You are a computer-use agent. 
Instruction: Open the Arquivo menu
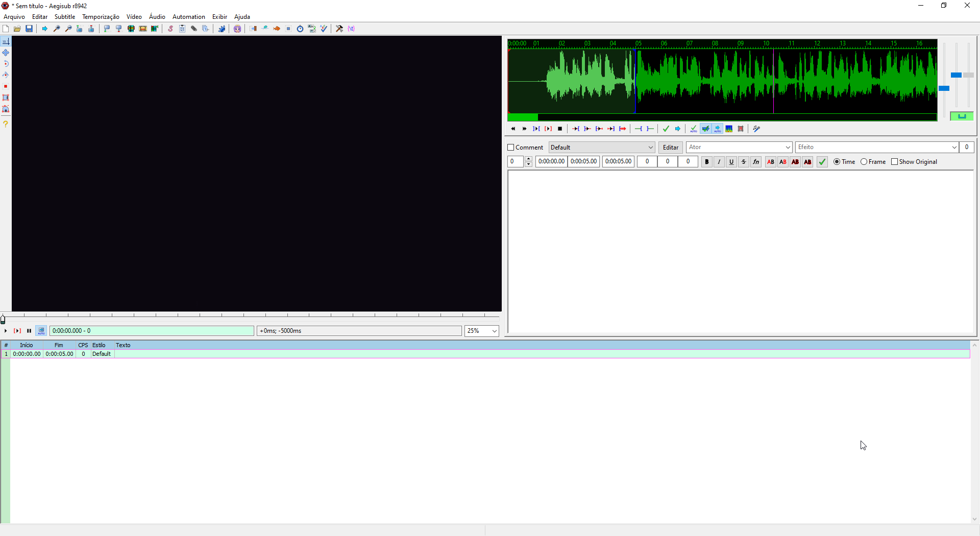[x=14, y=17]
